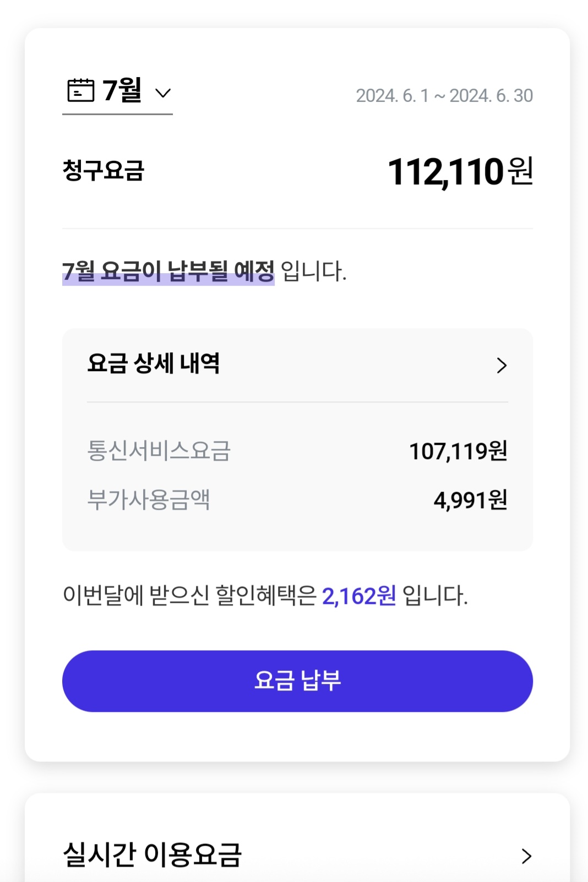Open 요금 상세 내역 section title

coord(154,363)
